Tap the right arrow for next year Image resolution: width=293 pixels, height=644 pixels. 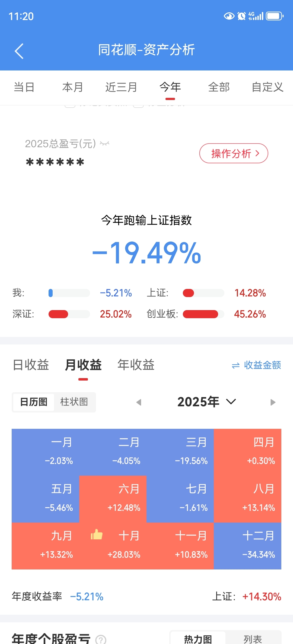point(273,402)
